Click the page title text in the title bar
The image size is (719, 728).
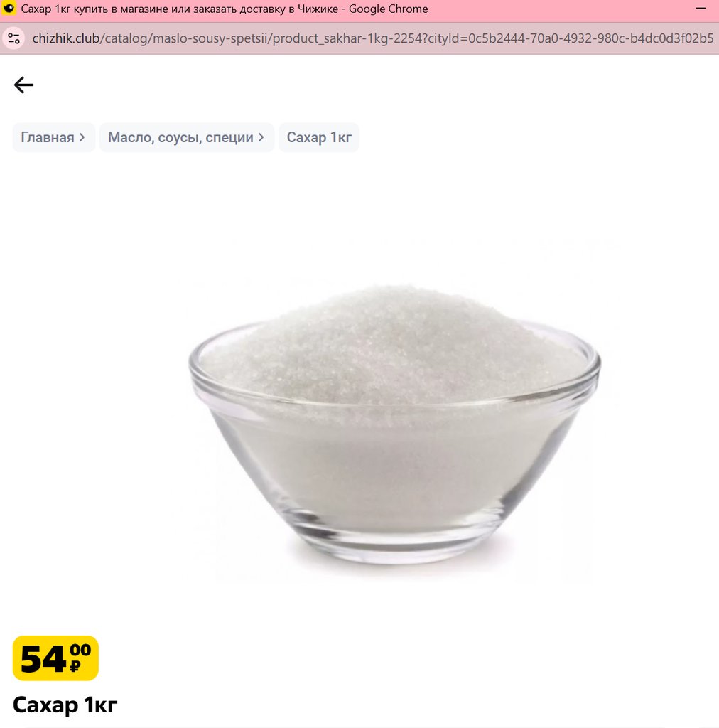tap(180, 9)
